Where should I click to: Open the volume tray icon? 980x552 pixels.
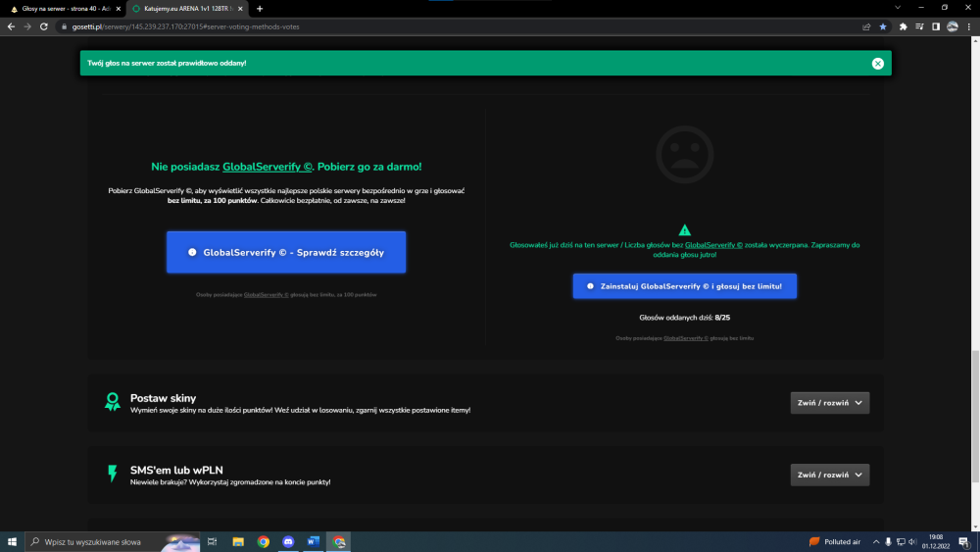coord(912,542)
